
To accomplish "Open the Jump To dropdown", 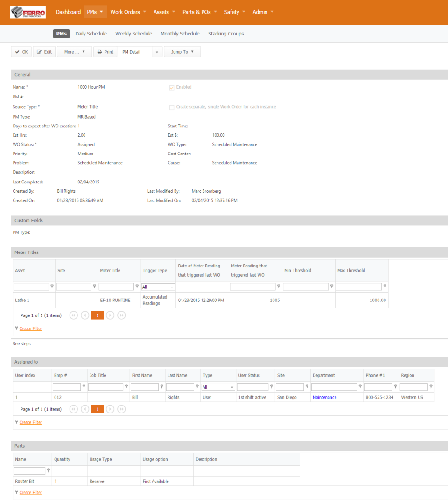I will click(x=182, y=52).
